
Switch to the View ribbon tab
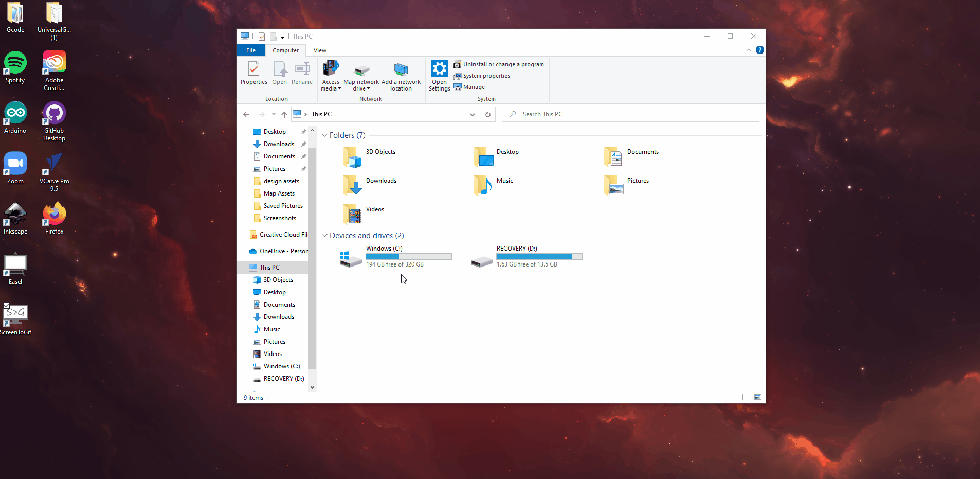(319, 50)
